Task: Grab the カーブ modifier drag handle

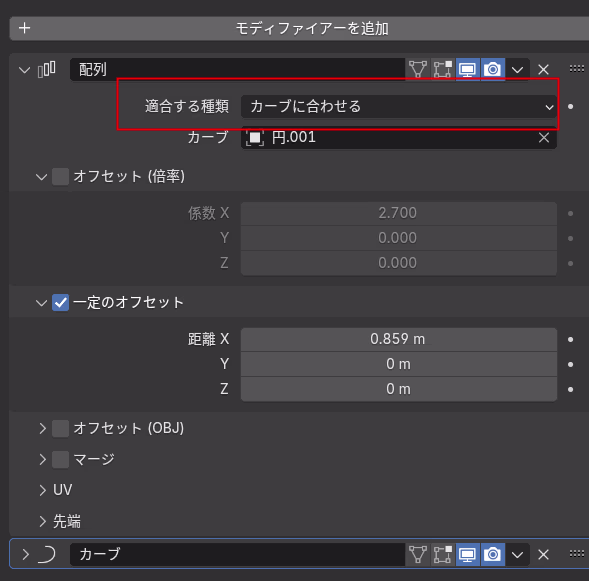Action: coord(577,554)
